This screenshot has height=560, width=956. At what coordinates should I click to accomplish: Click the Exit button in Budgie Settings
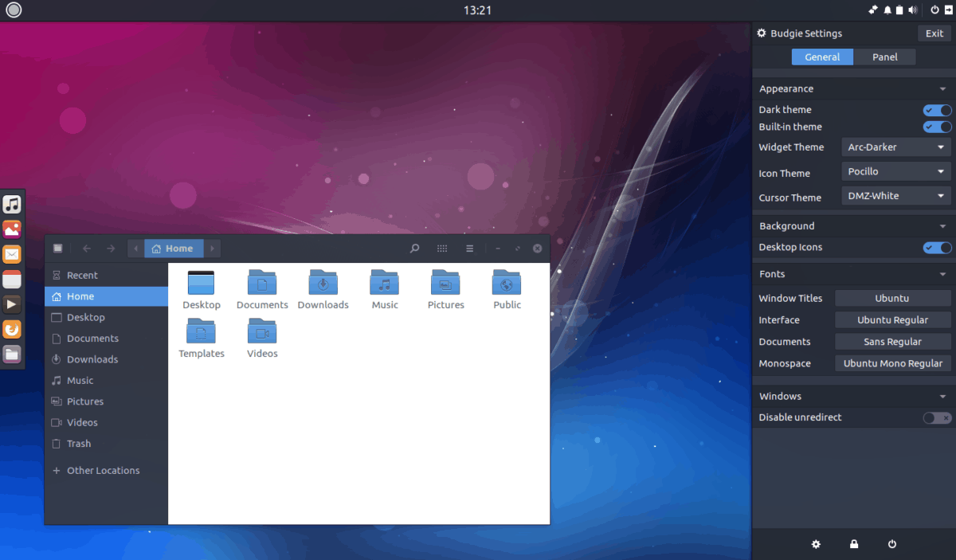click(x=934, y=33)
